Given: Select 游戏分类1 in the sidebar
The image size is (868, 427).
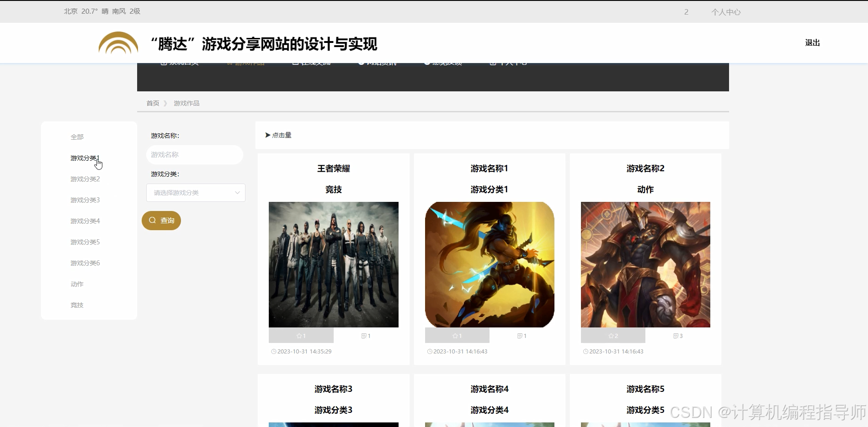Looking at the screenshot, I should point(85,158).
